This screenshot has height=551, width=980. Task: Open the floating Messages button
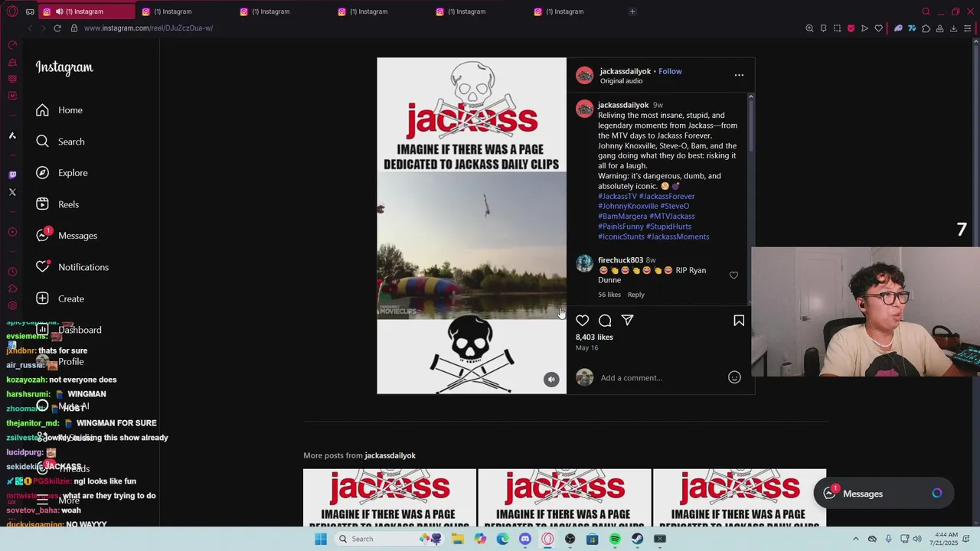883,494
